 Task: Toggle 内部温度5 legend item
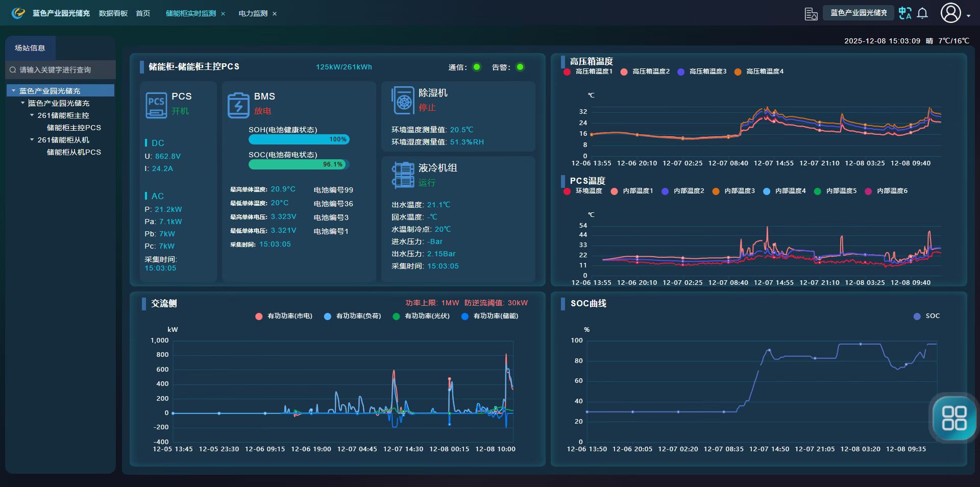click(x=836, y=191)
